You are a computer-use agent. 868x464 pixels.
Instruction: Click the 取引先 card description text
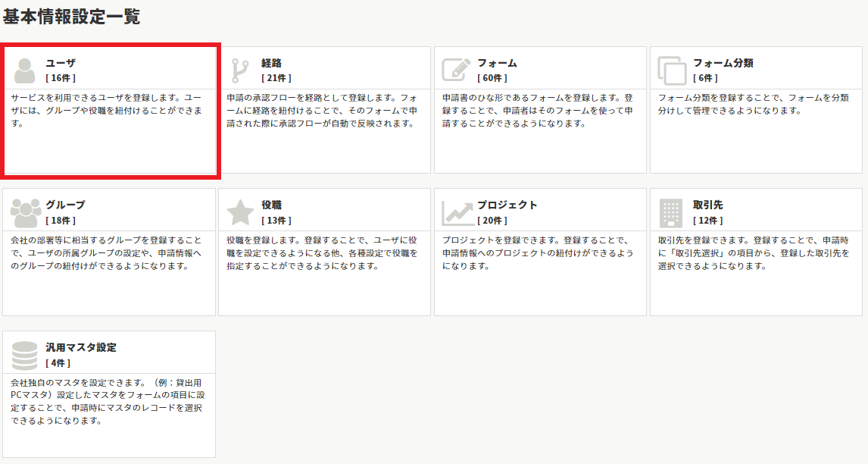[x=753, y=253]
